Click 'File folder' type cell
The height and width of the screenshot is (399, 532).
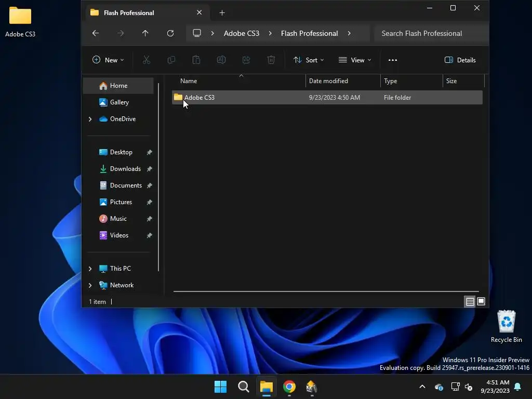397,98
